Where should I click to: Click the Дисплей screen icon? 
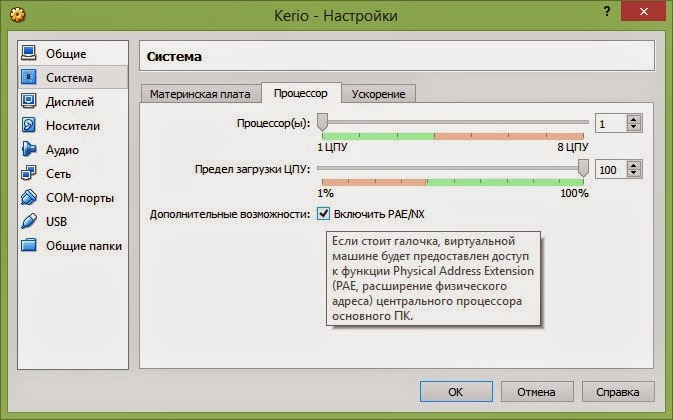[x=29, y=101]
